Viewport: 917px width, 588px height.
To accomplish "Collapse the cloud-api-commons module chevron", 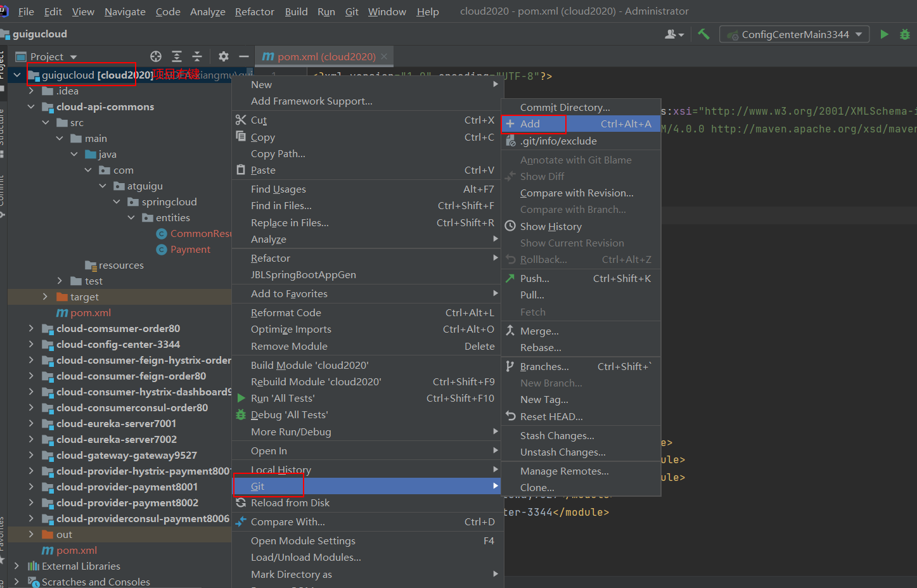I will [x=31, y=106].
